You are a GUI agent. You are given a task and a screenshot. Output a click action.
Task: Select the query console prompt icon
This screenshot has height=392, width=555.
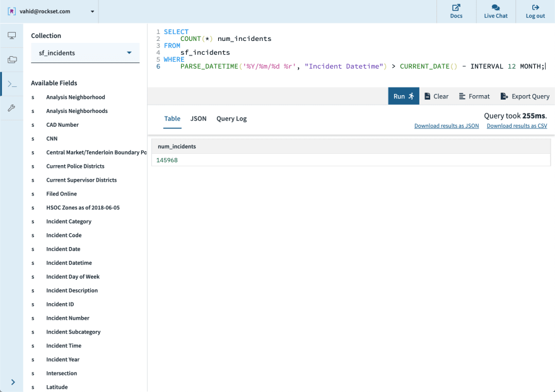(x=12, y=84)
